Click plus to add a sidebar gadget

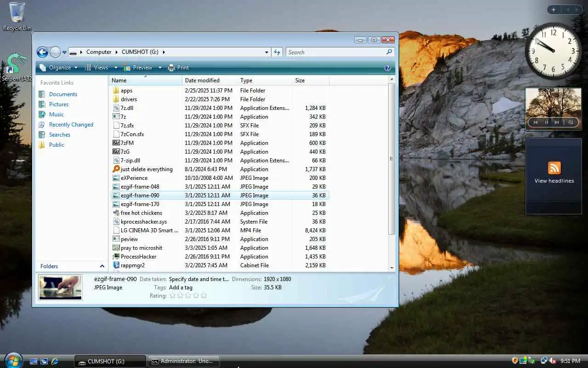click(x=554, y=10)
